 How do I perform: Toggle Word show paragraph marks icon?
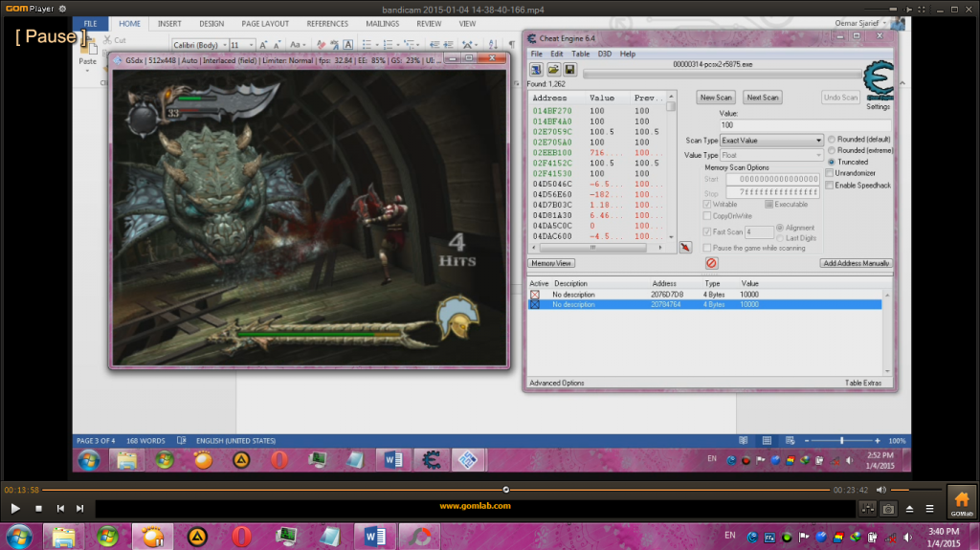pos(512,44)
